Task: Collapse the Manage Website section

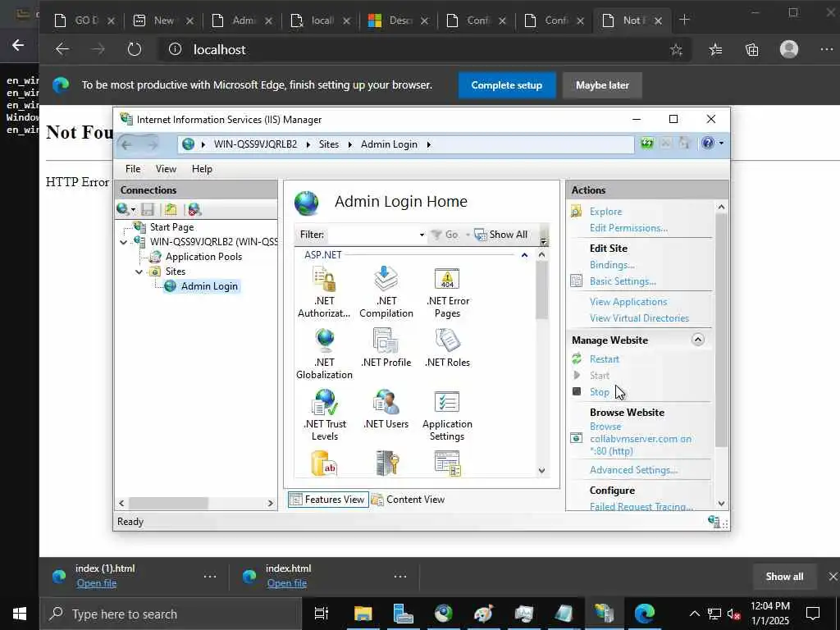Action: (x=697, y=340)
